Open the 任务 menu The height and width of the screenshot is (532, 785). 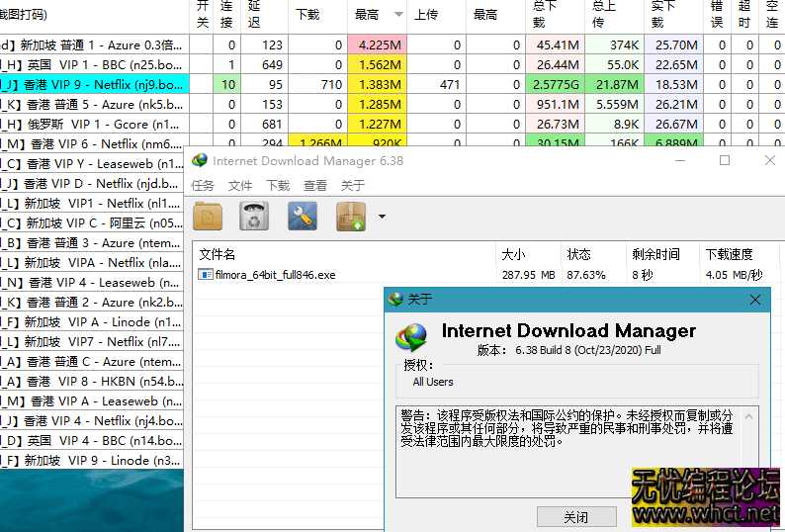coord(203,185)
